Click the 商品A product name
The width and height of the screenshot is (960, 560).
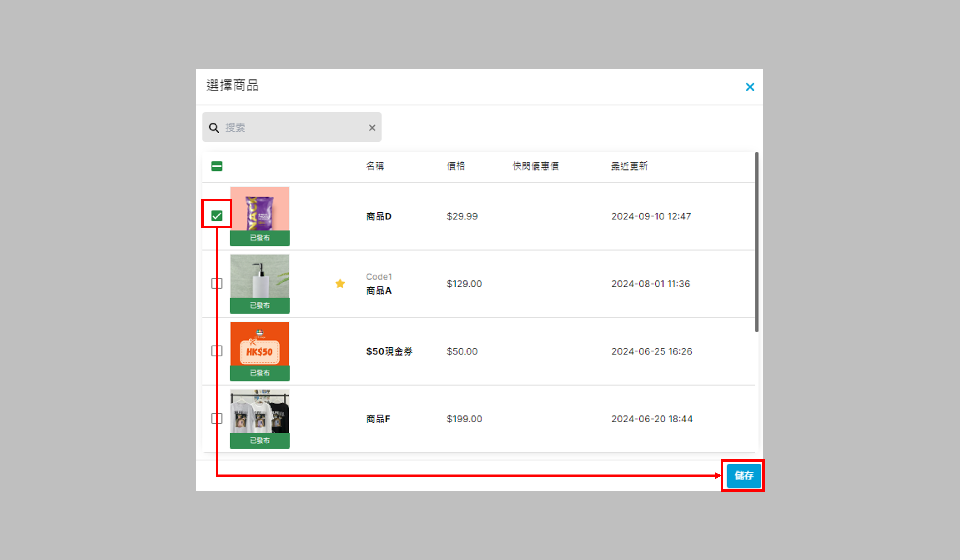[379, 291]
